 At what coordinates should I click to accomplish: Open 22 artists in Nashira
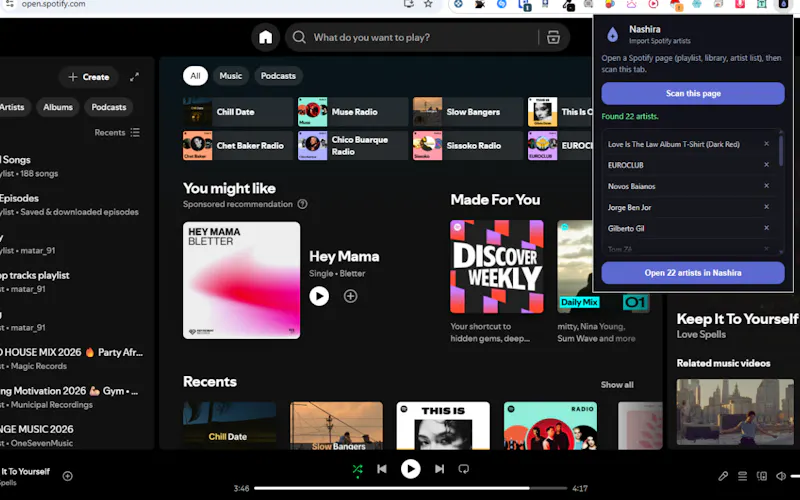(x=693, y=273)
